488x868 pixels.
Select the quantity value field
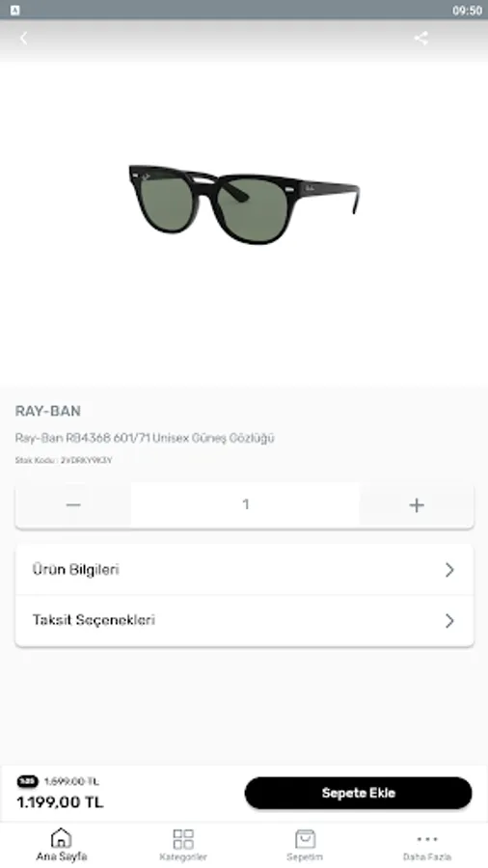click(x=246, y=504)
